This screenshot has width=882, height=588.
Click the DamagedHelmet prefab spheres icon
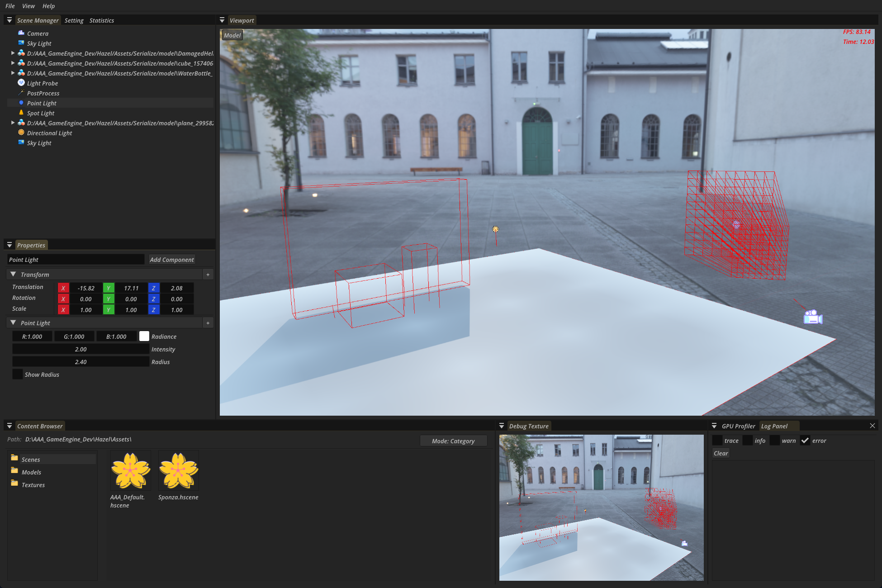pyautogui.click(x=21, y=53)
